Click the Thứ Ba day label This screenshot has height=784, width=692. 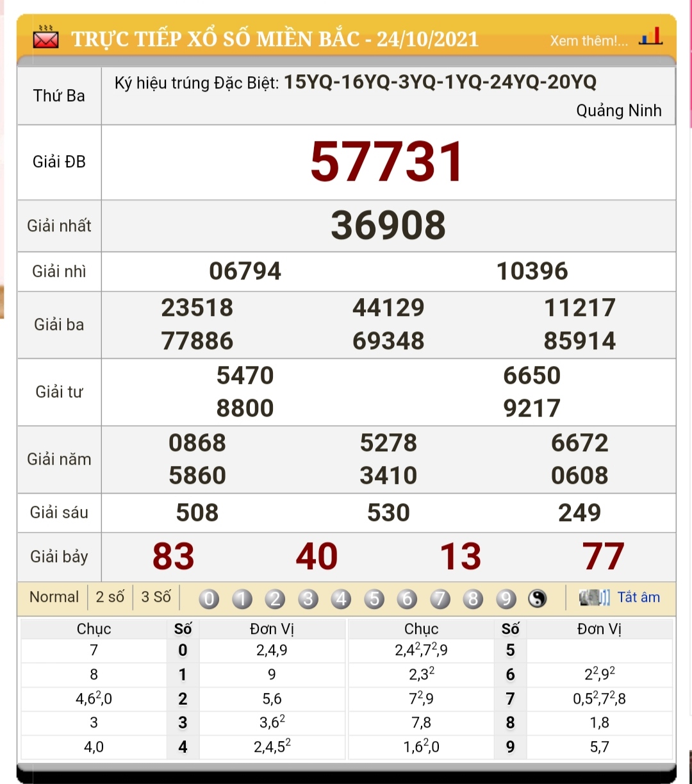pyautogui.click(x=59, y=96)
